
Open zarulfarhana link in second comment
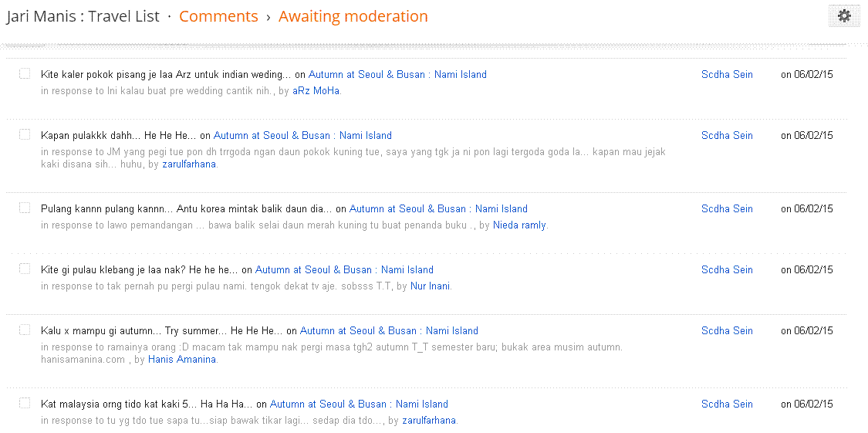189,164
